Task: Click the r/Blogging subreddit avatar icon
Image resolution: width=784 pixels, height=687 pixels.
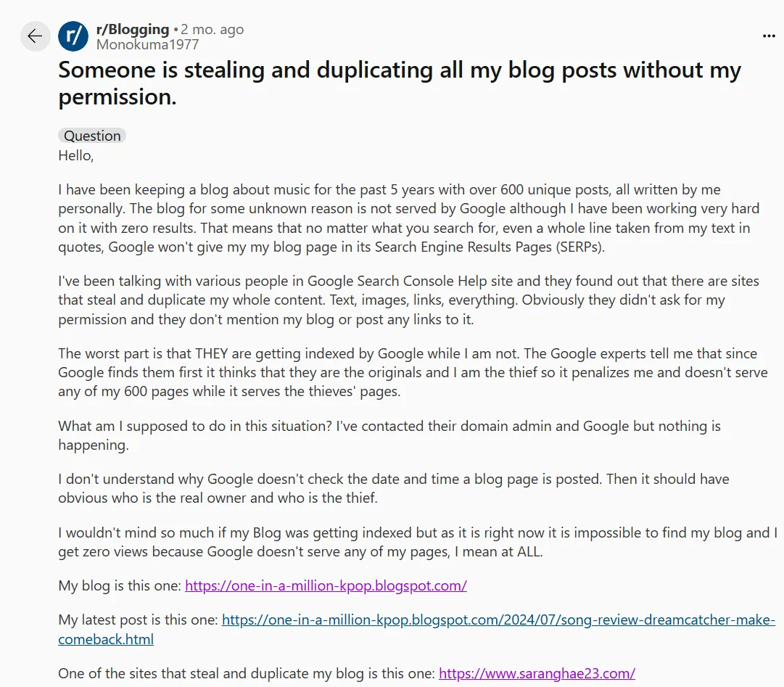Action: pyautogui.click(x=73, y=36)
